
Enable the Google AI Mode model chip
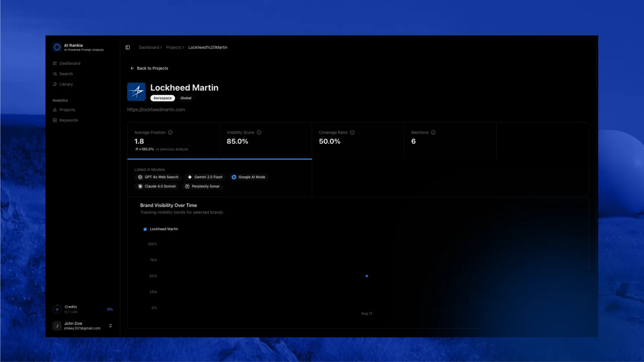248,177
